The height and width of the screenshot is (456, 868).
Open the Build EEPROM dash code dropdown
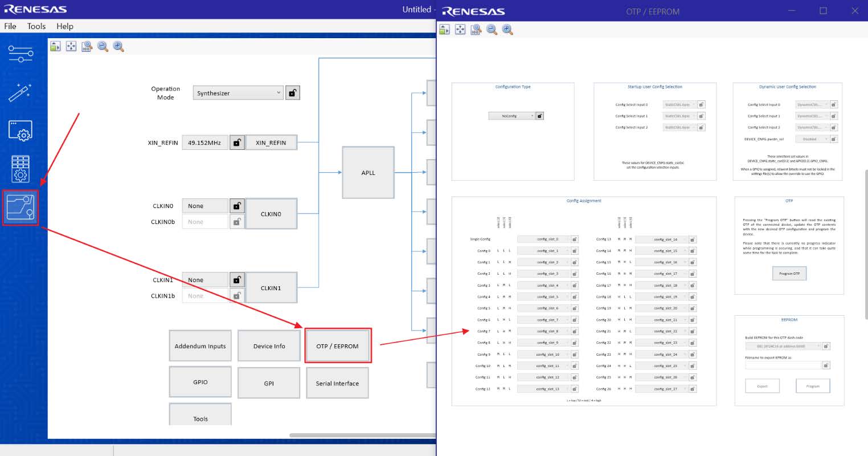coord(783,346)
